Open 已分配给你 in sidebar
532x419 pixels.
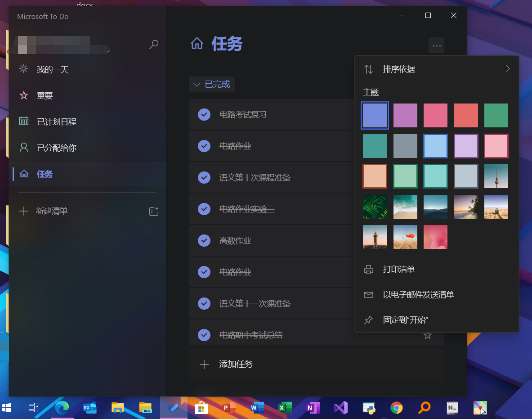click(x=88, y=148)
